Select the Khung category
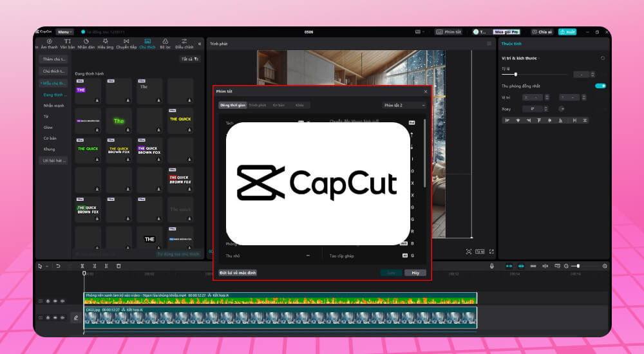Viewport: 644px width, 354px height. click(50, 149)
